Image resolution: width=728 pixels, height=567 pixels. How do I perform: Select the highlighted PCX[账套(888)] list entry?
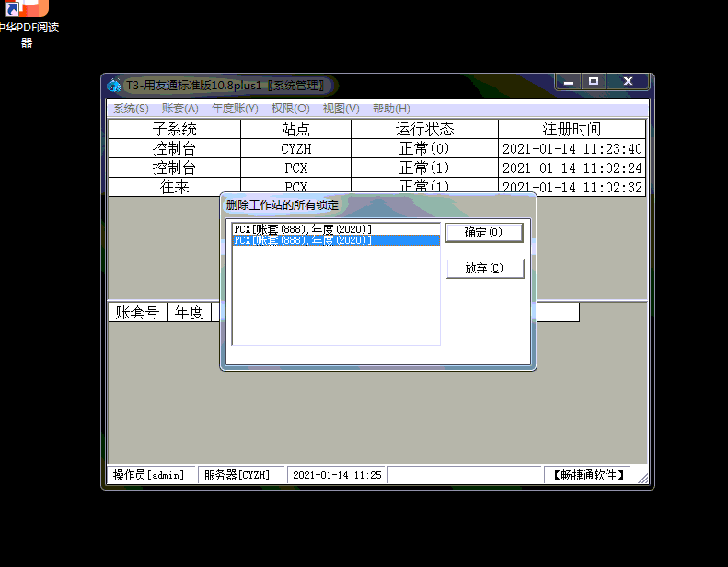335,240
